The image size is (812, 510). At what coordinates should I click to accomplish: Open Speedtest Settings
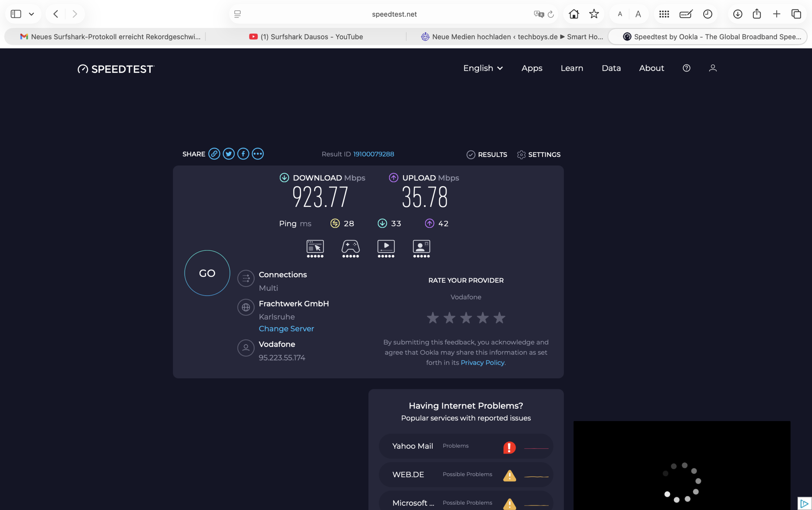pos(539,155)
